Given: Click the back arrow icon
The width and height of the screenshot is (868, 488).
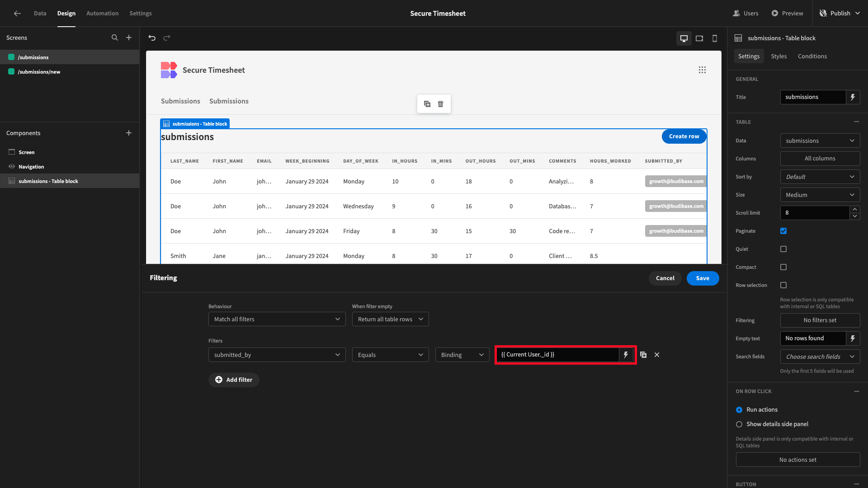Looking at the screenshot, I should pos(17,14).
